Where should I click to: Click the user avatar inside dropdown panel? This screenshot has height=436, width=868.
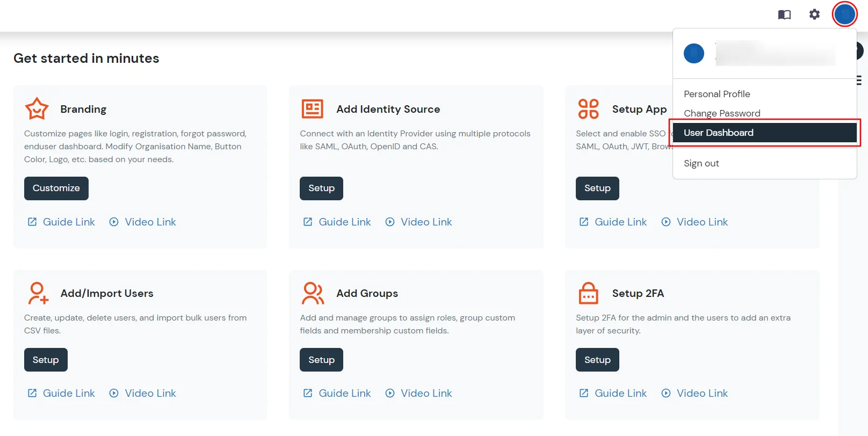(693, 54)
